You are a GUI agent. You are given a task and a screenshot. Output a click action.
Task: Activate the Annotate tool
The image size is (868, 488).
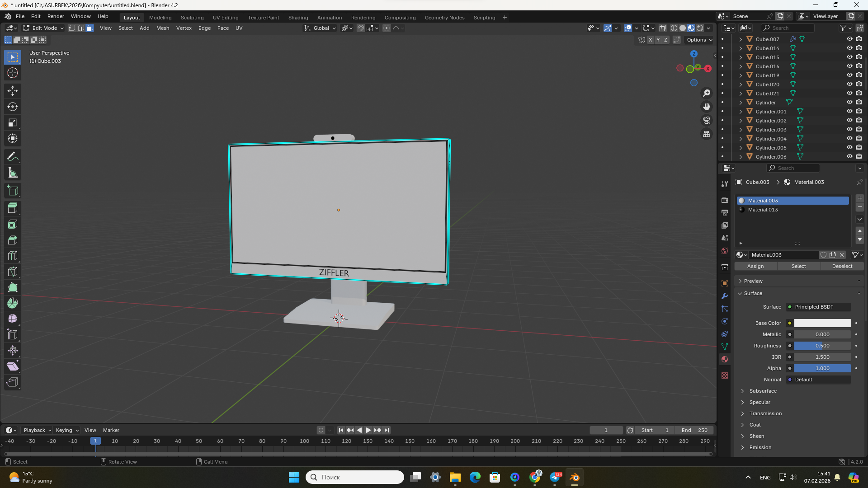tap(13, 157)
